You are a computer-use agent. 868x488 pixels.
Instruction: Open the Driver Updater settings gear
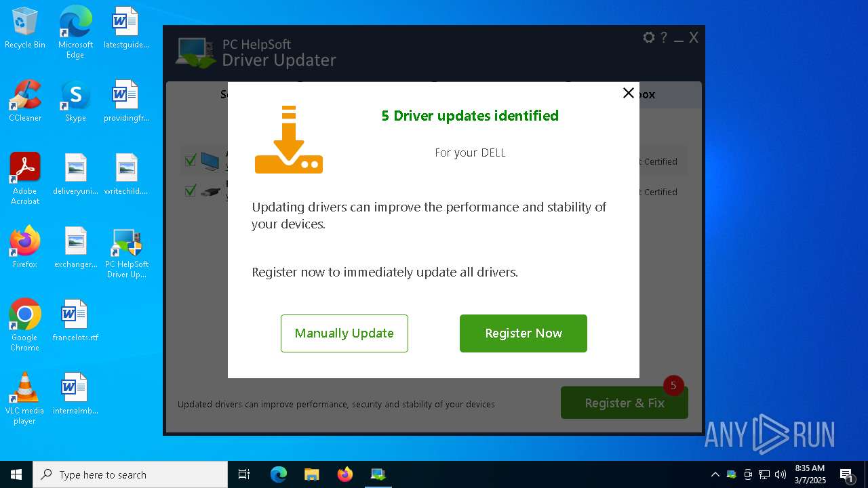[649, 38]
